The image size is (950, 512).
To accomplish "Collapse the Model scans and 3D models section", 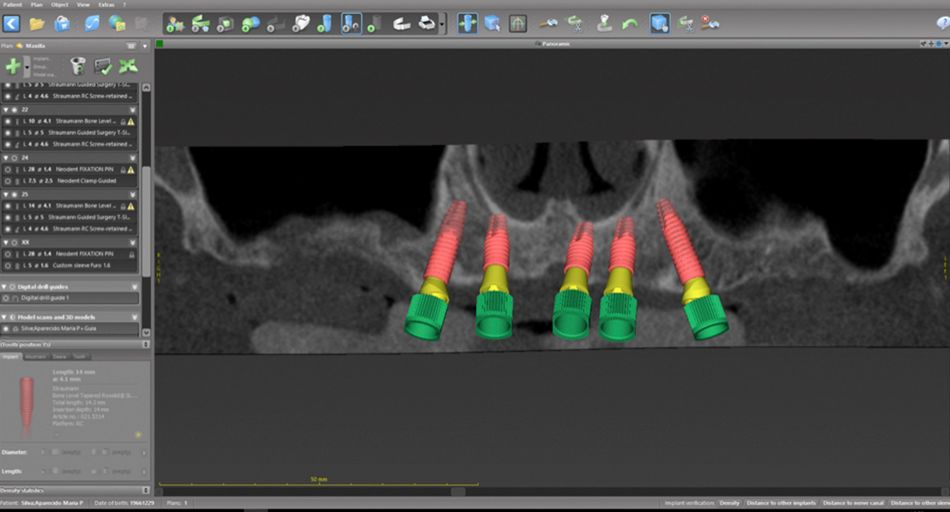I will click(x=4, y=317).
